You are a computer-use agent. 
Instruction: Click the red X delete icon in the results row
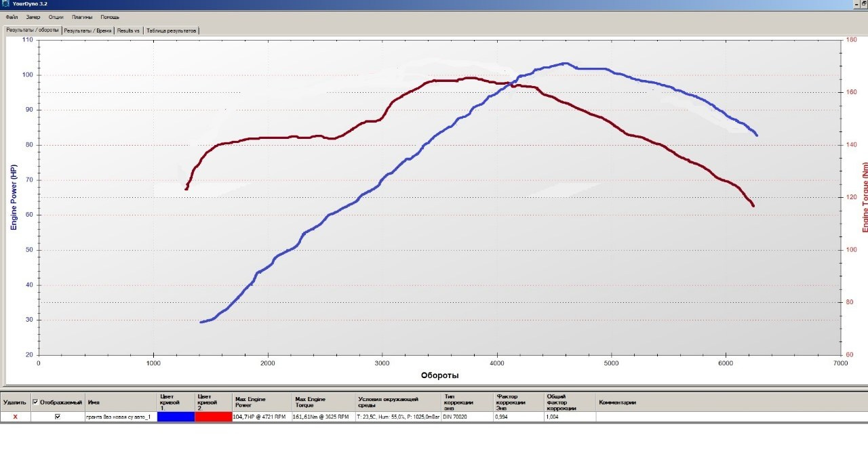(15, 417)
